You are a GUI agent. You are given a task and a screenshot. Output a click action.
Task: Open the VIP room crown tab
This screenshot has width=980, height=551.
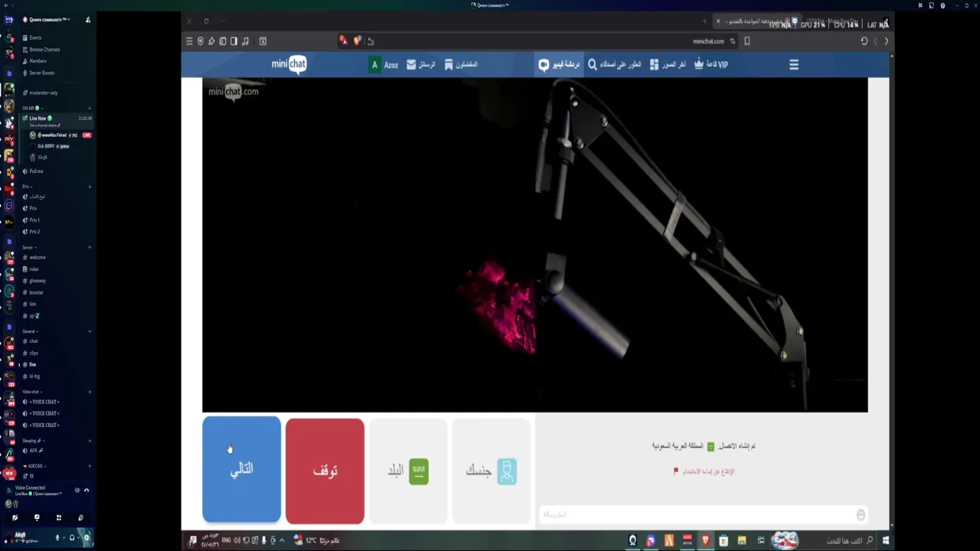tap(711, 65)
